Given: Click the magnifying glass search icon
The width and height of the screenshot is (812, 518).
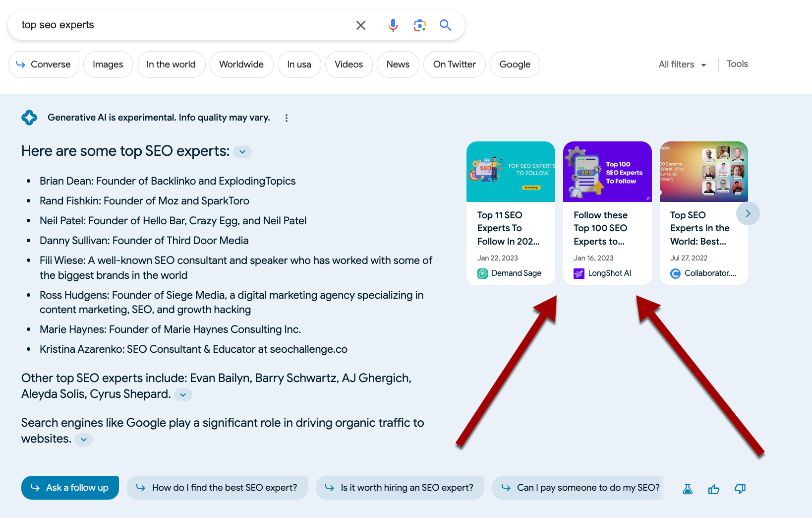Looking at the screenshot, I should pyautogui.click(x=445, y=25).
